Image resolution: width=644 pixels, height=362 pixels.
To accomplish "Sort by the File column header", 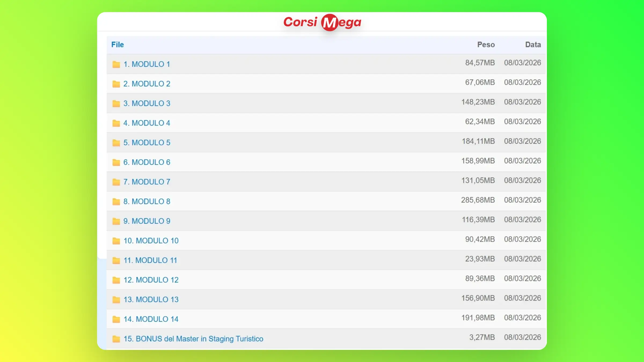I will click(118, 45).
